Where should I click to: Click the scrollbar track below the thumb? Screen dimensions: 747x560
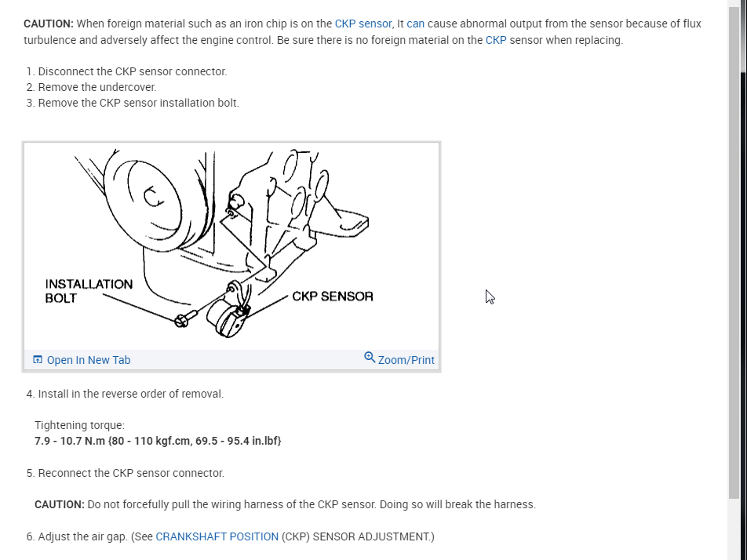point(734,529)
